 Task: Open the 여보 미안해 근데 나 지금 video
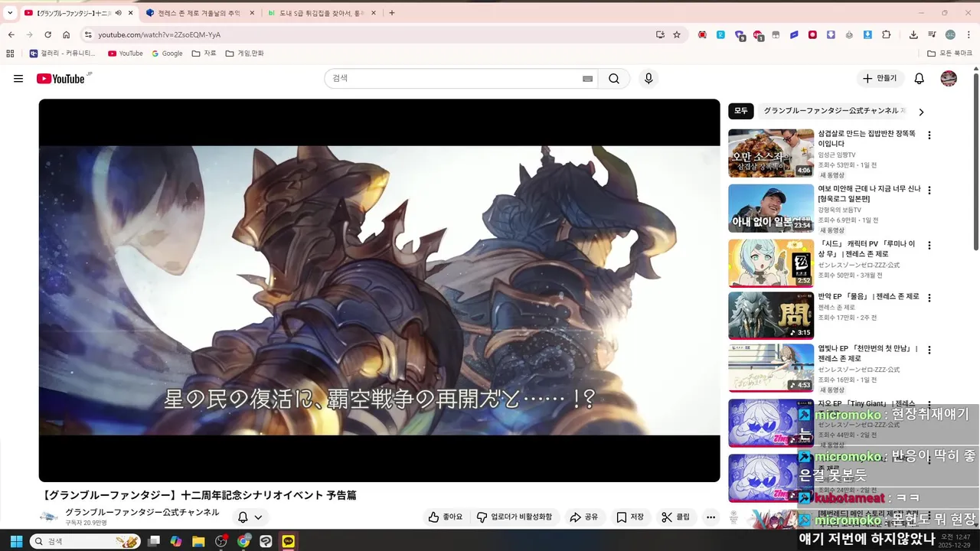[x=771, y=208]
